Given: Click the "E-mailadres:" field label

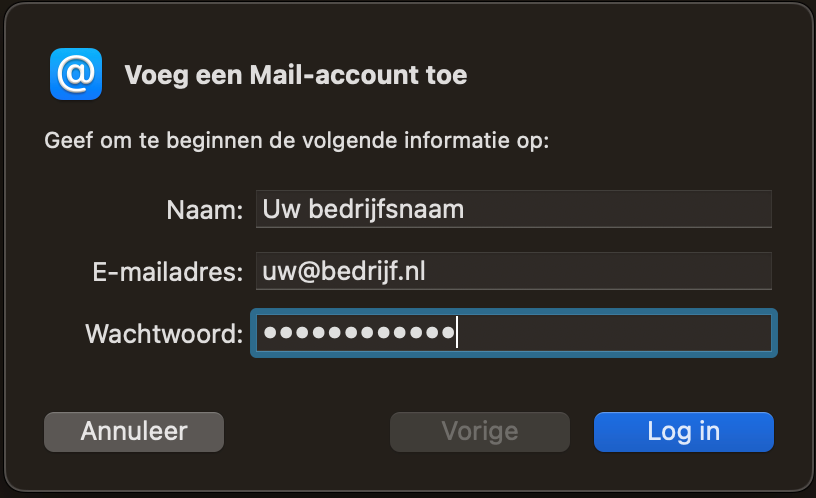Looking at the screenshot, I should point(168,272).
